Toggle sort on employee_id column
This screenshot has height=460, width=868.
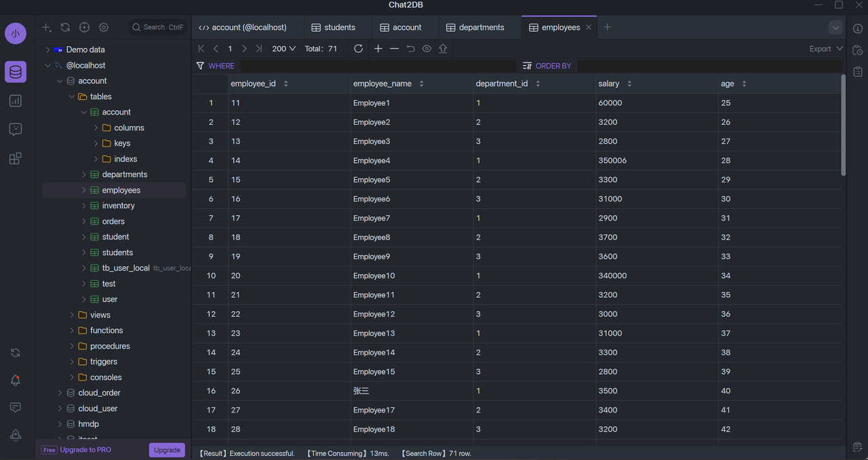tap(285, 84)
